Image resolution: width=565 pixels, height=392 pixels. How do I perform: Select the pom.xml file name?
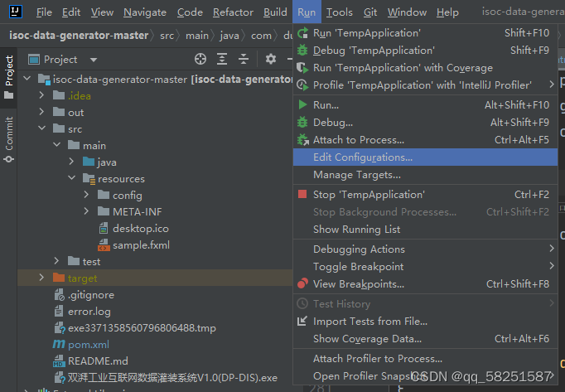[x=89, y=345]
